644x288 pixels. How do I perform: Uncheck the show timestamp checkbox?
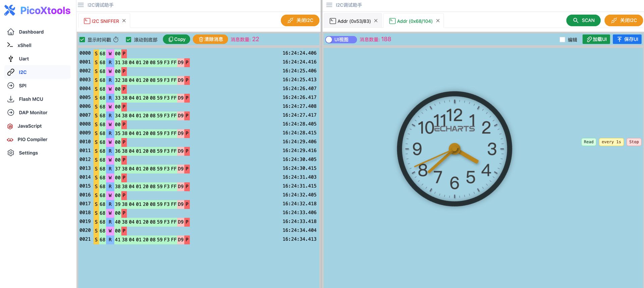82,40
